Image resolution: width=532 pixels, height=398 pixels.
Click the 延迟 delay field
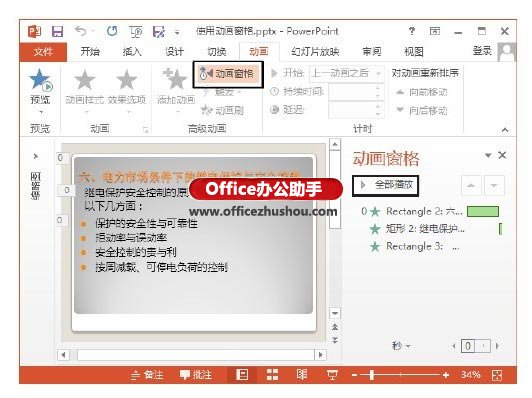[x=356, y=110]
